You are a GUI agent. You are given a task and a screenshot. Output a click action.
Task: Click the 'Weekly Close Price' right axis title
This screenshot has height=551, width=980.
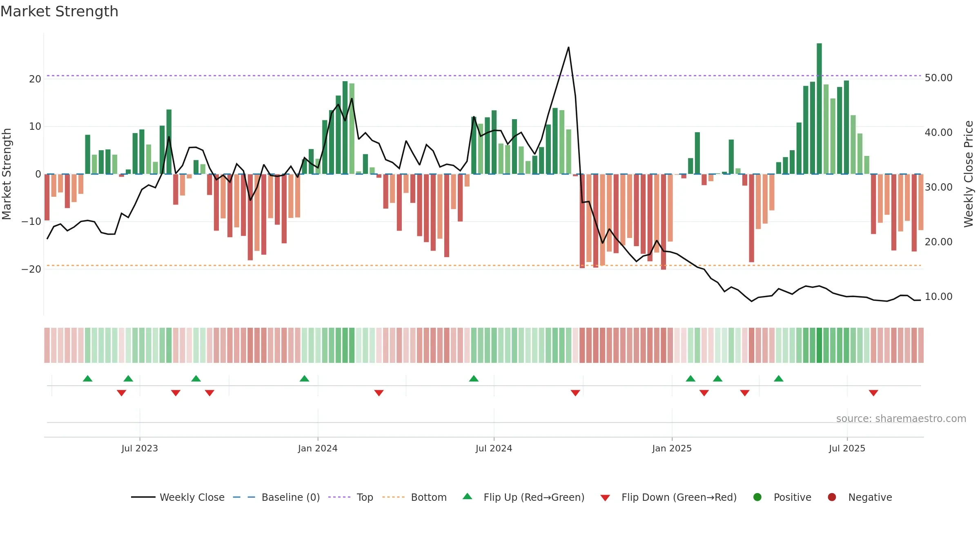(x=969, y=174)
